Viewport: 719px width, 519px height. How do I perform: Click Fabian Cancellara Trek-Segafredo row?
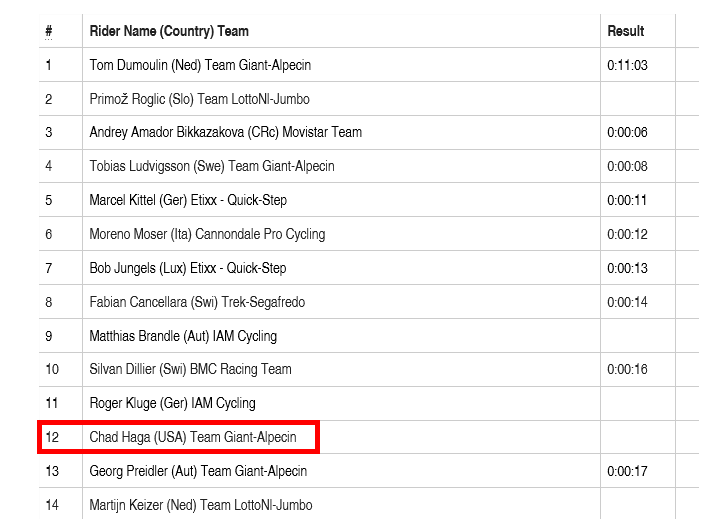(x=197, y=302)
